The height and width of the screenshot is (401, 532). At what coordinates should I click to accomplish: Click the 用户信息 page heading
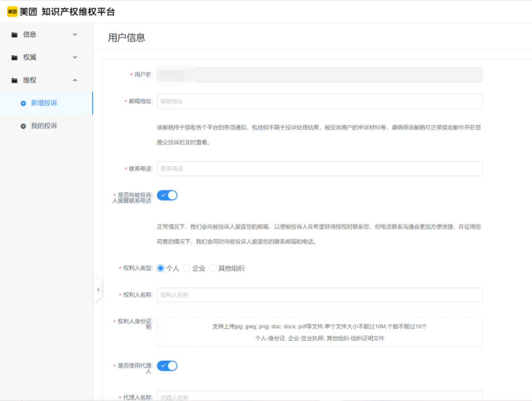pyautogui.click(x=127, y=38)
